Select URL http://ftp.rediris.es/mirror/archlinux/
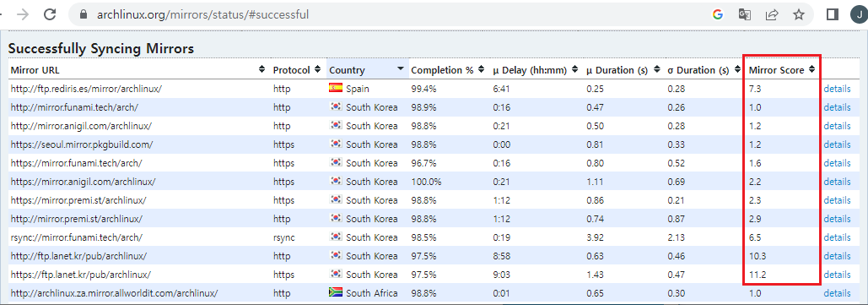868x305 pixels. click(86, 89)
